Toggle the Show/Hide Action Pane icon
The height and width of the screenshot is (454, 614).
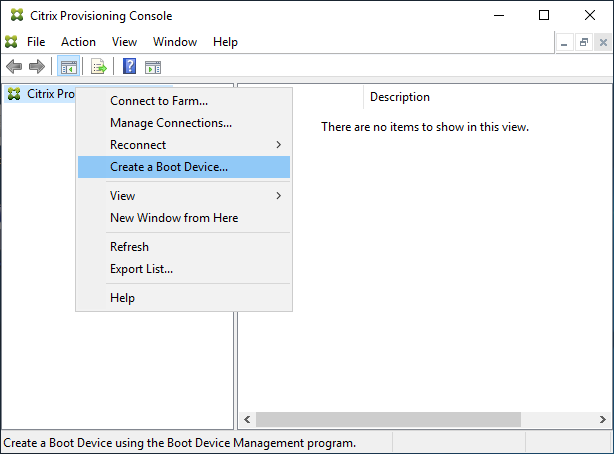153,67
